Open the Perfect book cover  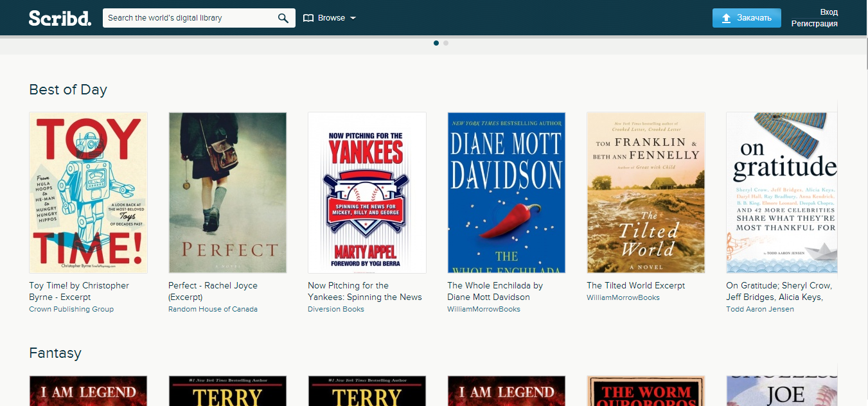click(x=227, y=193)
